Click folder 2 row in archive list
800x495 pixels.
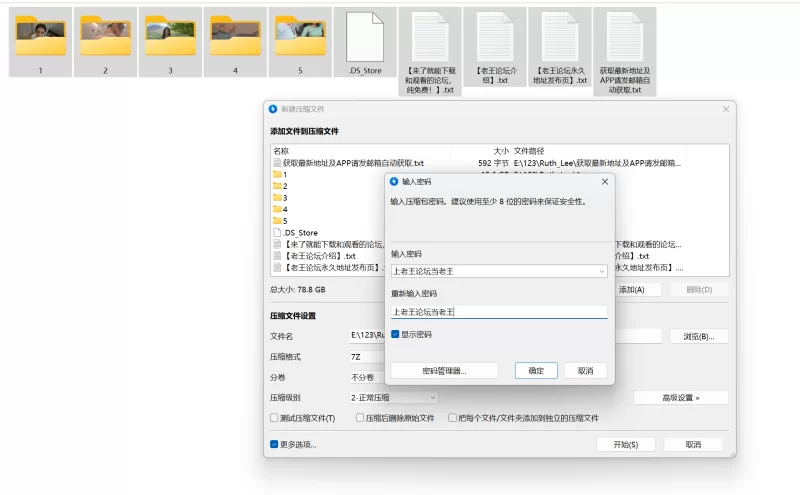tap(328, 186)
